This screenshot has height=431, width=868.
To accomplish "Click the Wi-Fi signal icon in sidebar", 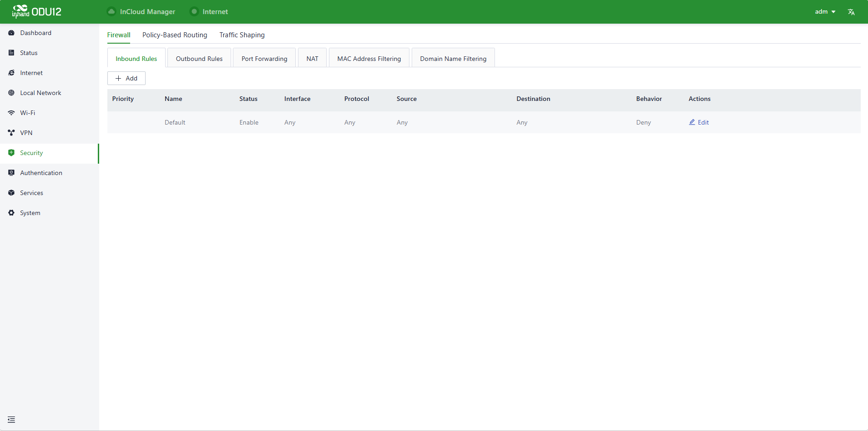I will 11,113.
